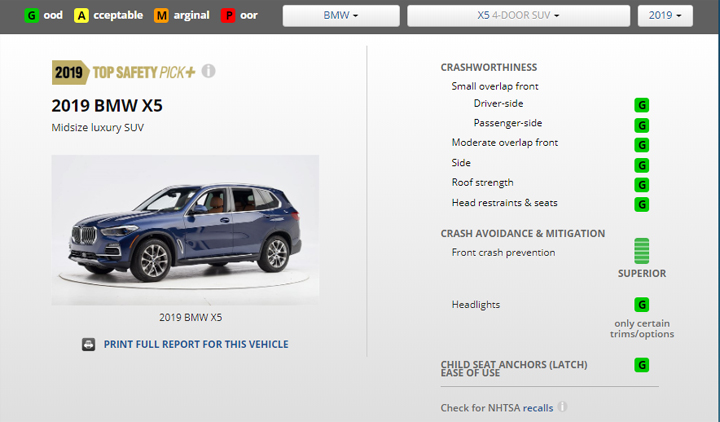
Task: Click the Good rating icon for Driver-side
Action: point(642,105)
